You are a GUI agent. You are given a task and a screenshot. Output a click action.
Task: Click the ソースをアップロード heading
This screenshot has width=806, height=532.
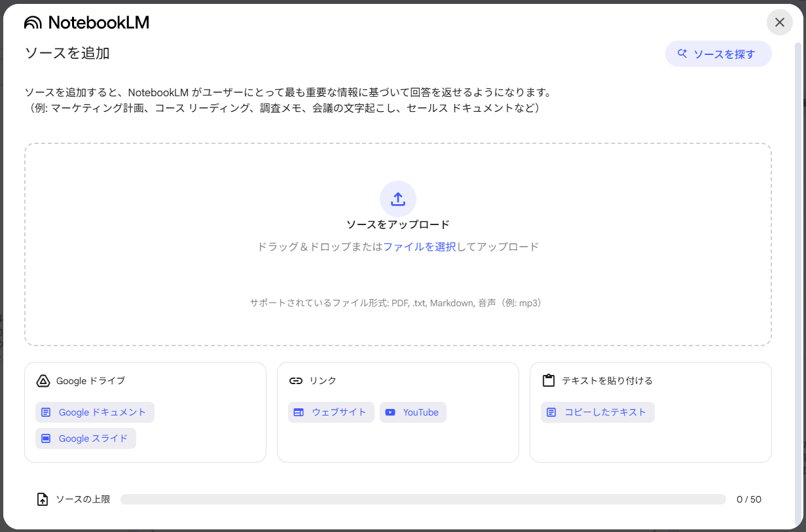398,224
